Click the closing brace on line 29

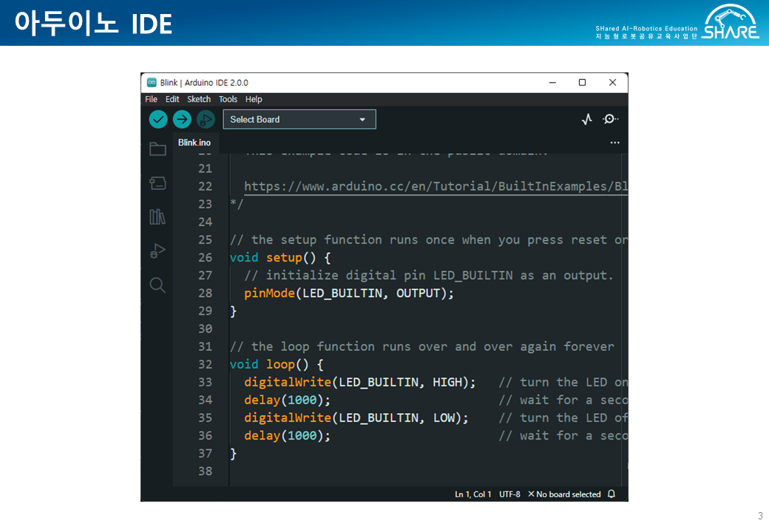click(234, 311)
